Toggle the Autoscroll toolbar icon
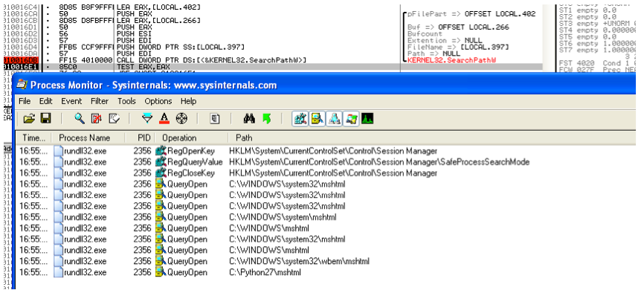Screen dimensions: 644x293 coord(97,119)
